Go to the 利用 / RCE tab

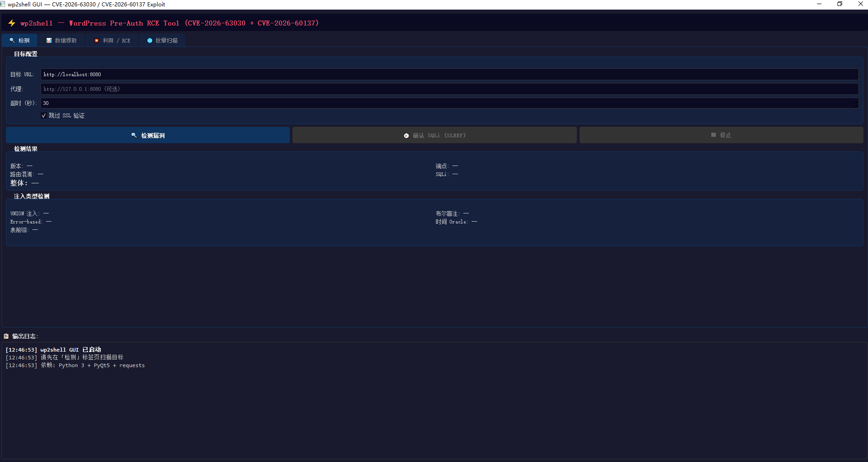pyautogui.click(x=112, y=41)
